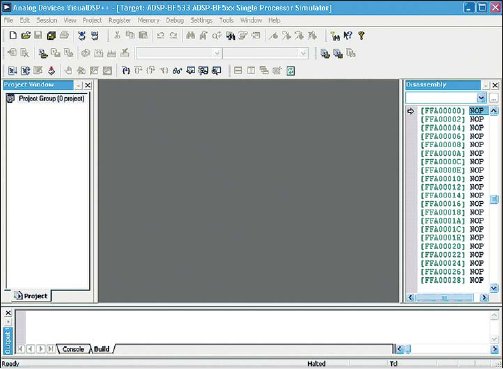Click the Disassembly vertical scrollbar thumb
503x369 pixels.
(494, 199)
